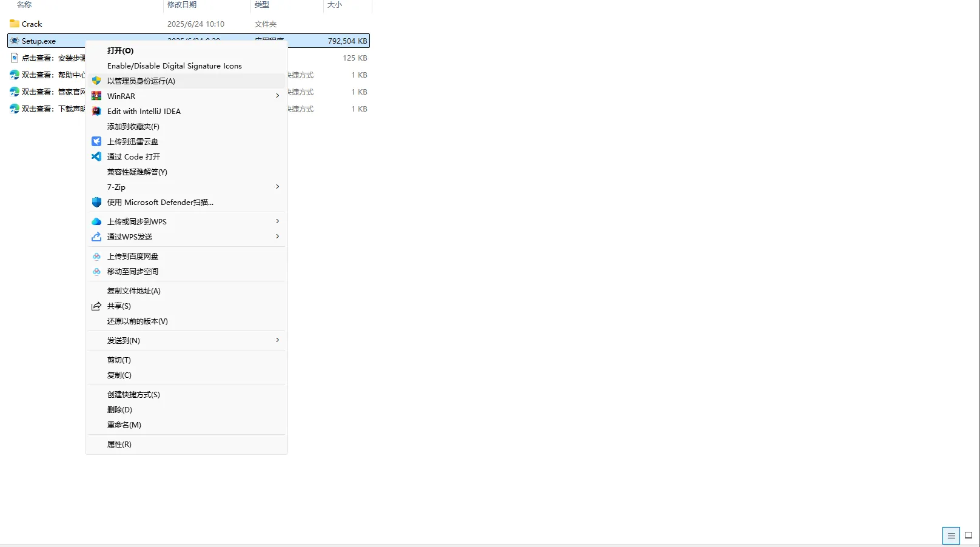The image size is (980, 547).
Task: Expand the 发送到 submenu arrow
Action: (277, 340)
